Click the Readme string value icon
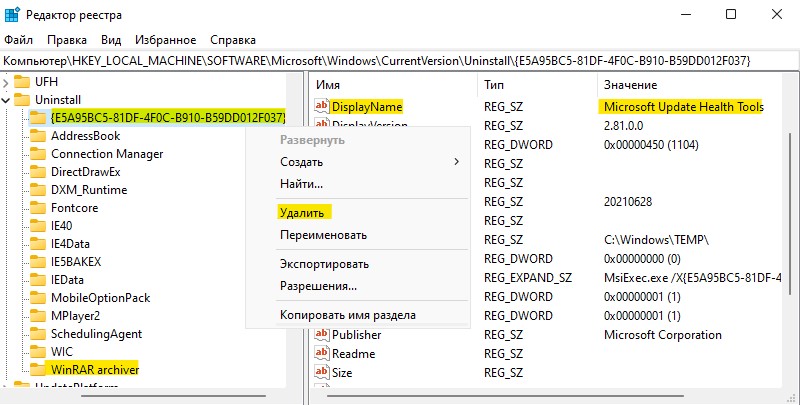Screen dimensions: 800x405 [x=321, y=353]
